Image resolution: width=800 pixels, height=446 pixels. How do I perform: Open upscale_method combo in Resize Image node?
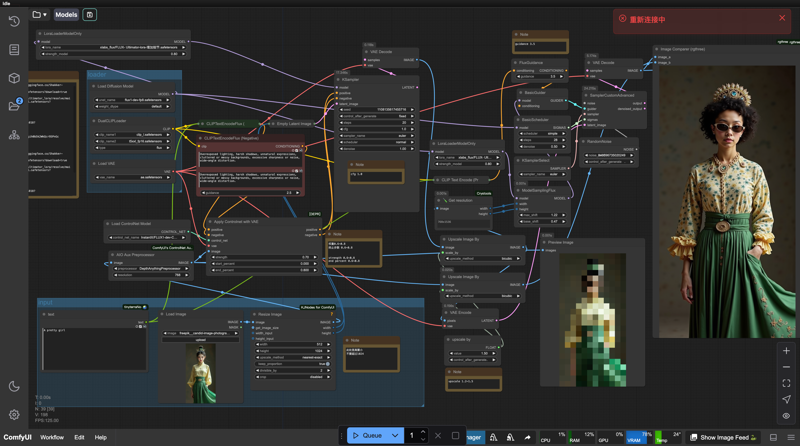coord(293,357)
